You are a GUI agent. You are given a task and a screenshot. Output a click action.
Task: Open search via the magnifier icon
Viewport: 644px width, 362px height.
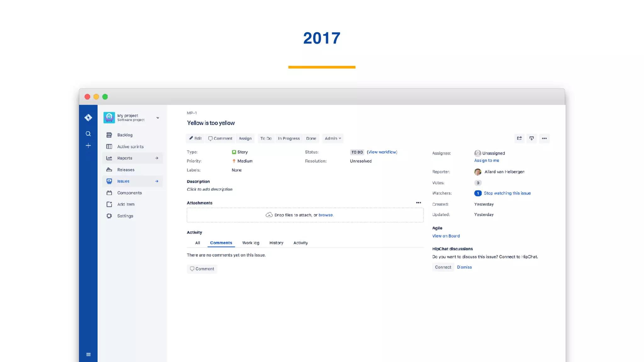pos(88,134)
